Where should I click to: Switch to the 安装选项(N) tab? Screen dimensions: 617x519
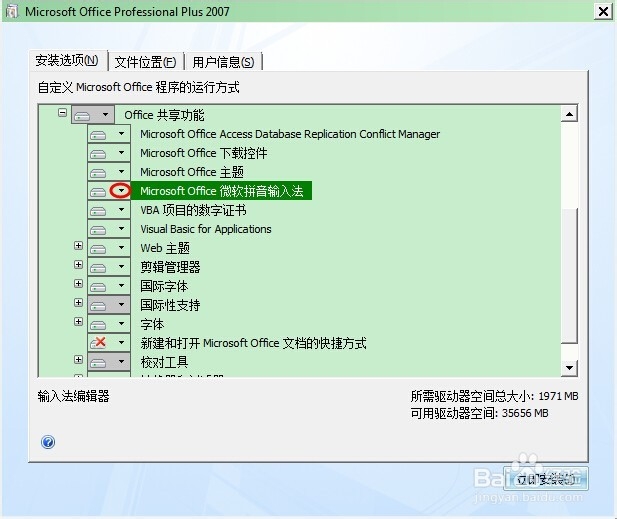point(67,60)
